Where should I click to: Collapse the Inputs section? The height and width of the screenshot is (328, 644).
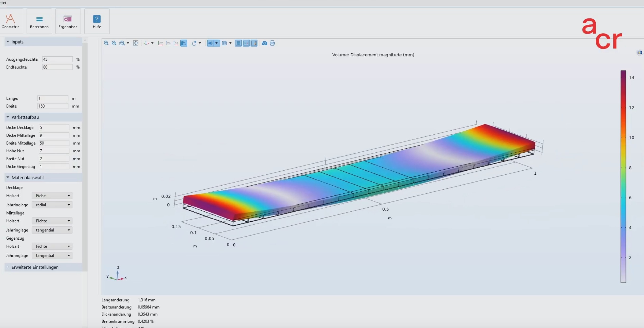pos(8,42)
